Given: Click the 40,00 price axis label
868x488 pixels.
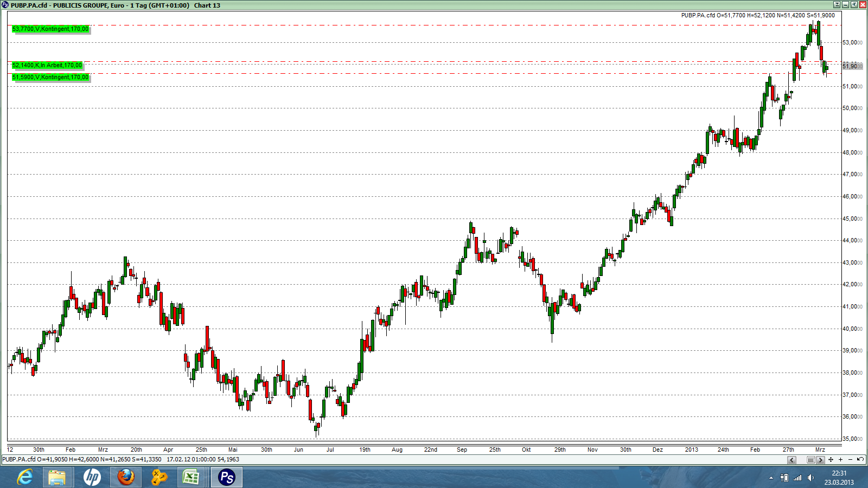Looking at the screenshot, I should click(x=852, y=329).
